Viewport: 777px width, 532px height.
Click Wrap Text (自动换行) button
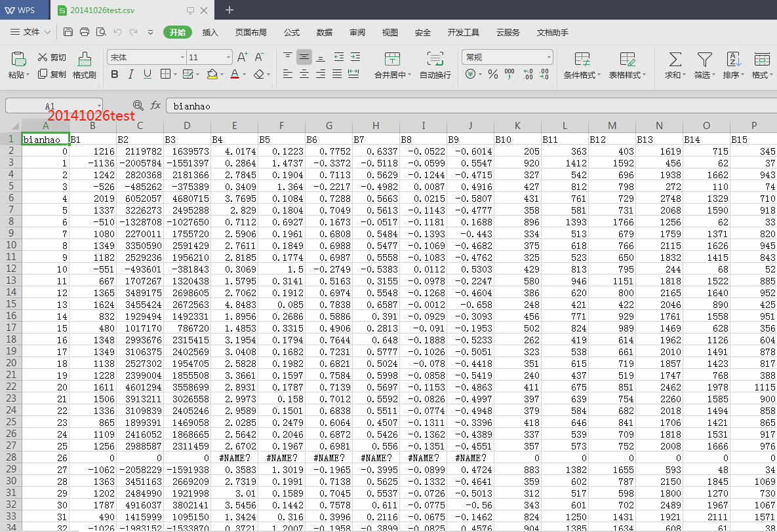point(435,66)
